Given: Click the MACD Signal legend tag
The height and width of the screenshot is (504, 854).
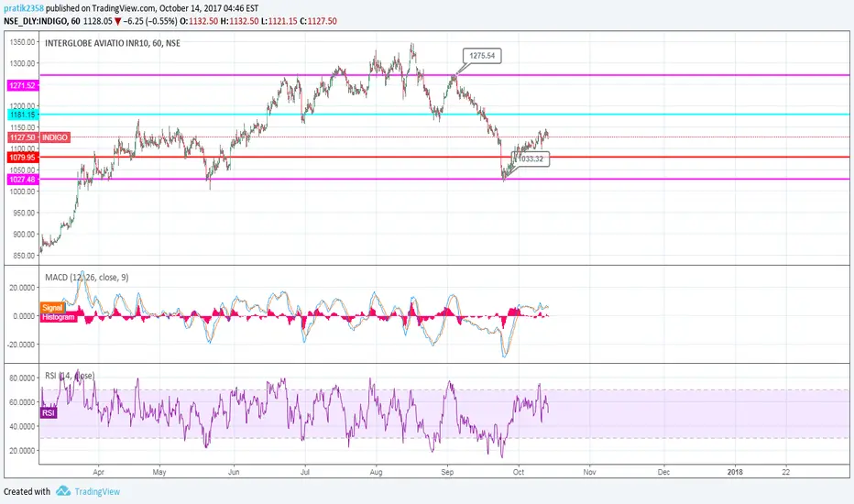Looking at the screenshot, I should pyautogui.click(x=52, y=308).
